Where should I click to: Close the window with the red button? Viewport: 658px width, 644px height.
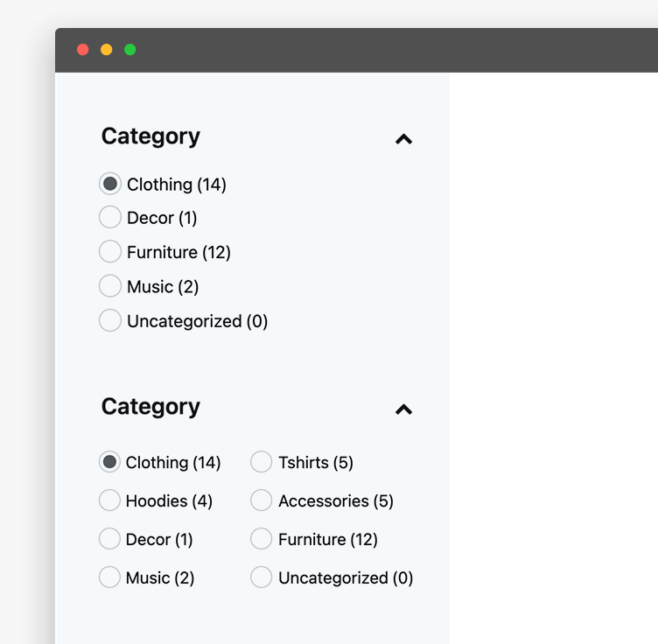(83, 50)
